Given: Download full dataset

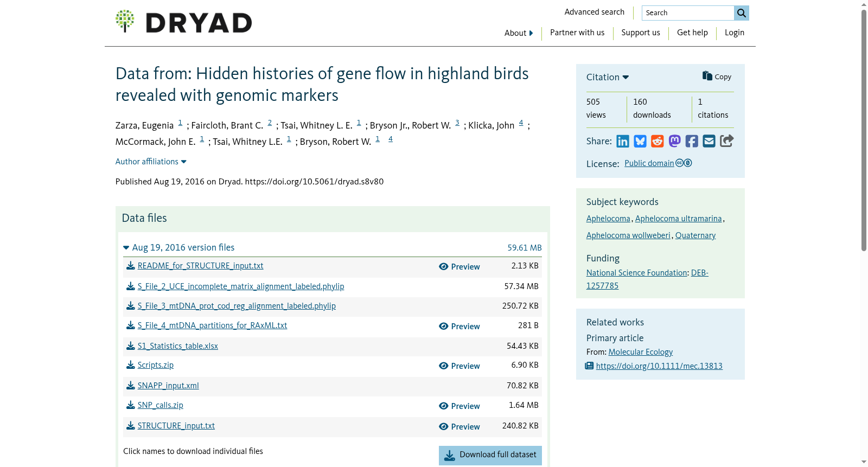Looking at the screenshot, I should pos(490,455).
